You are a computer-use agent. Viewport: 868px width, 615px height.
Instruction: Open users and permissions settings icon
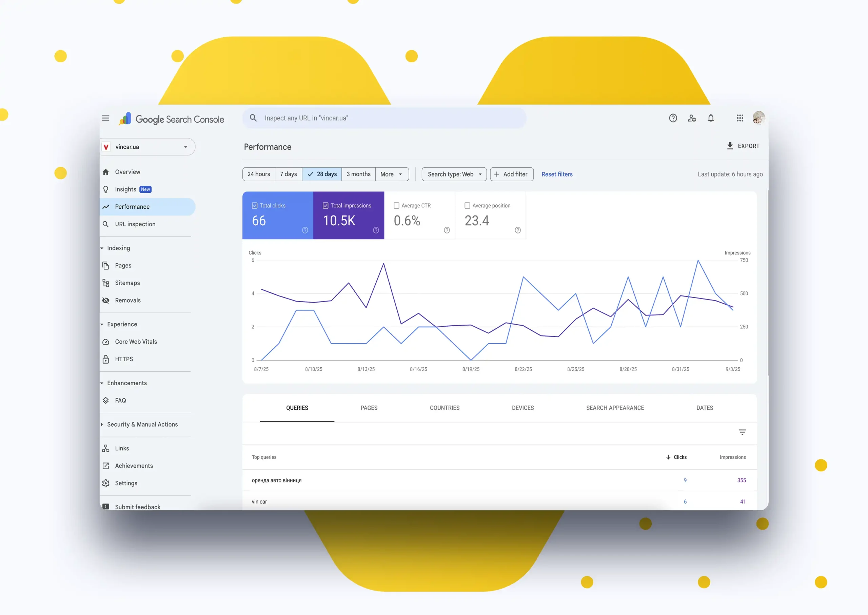click(x=692, y=118)
